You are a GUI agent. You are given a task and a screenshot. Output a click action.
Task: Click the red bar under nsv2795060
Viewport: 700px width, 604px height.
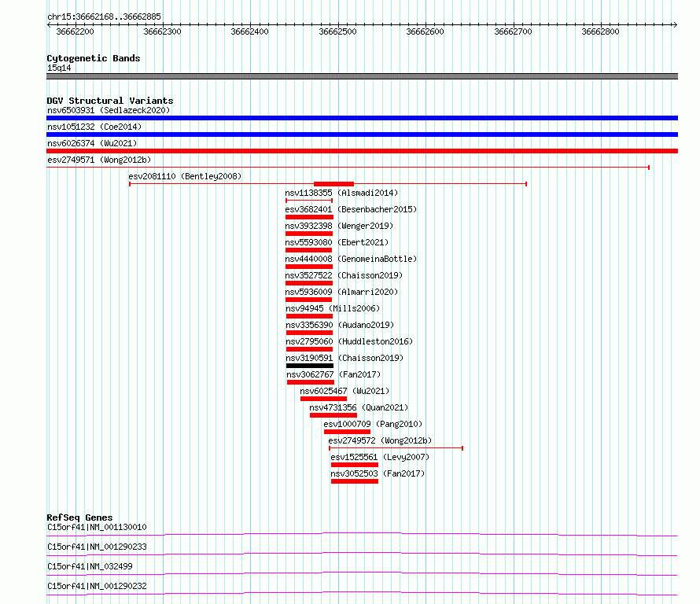309,349
